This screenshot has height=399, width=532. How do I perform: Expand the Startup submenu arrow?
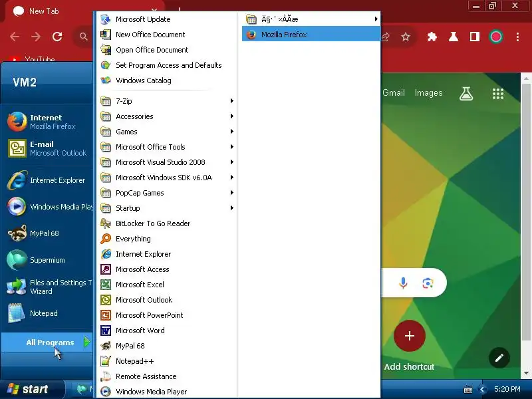[x=231, y=207]
